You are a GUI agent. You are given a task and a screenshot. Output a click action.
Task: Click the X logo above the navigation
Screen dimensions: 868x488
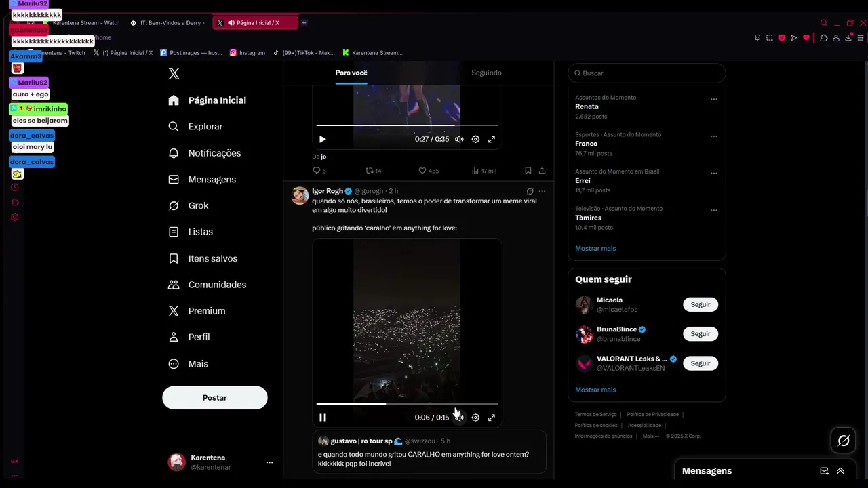[174, 74]
